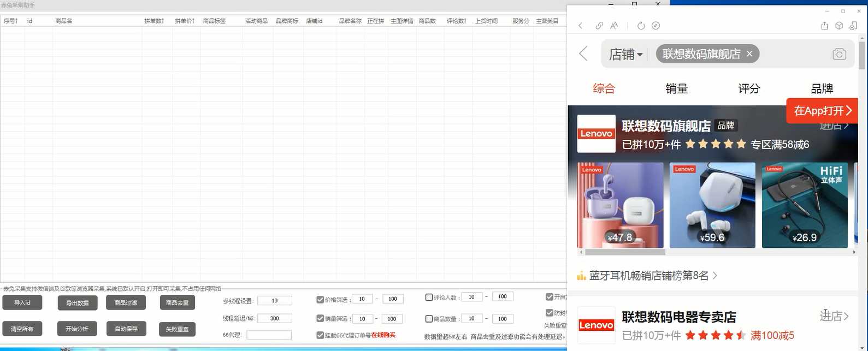Click the 商品去重 button
The width and height of the screenshot is (868, 351).
pyautogui.click(x=178, y=302)
